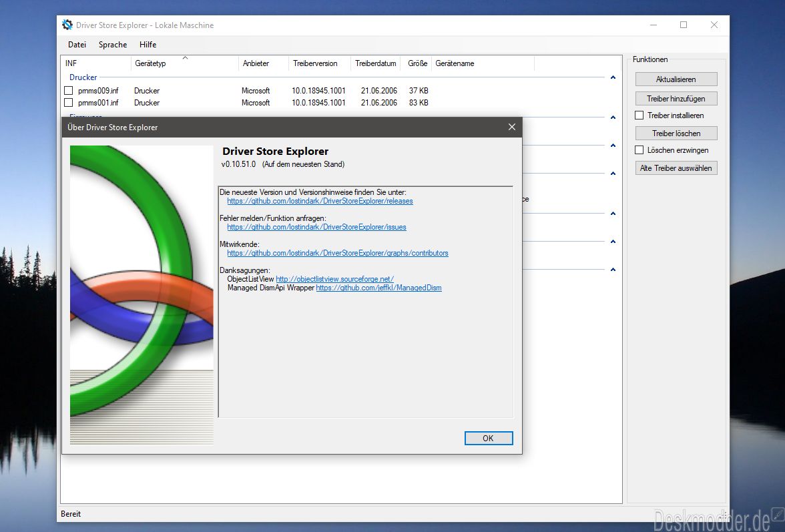Viewport: 785px width, 532px height.
Task: Click the 83 KB size cell
Action: point(419,103)
